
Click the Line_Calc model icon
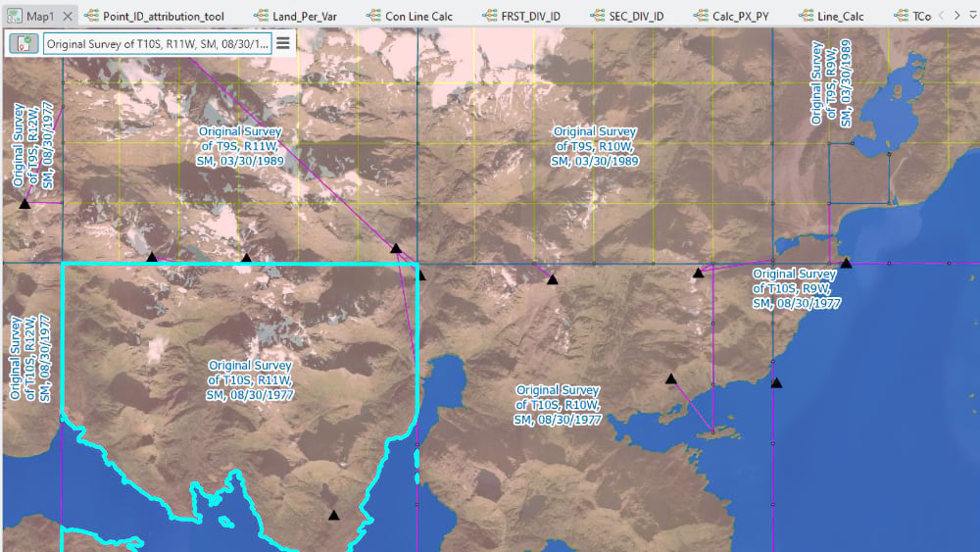coord(807,16)
